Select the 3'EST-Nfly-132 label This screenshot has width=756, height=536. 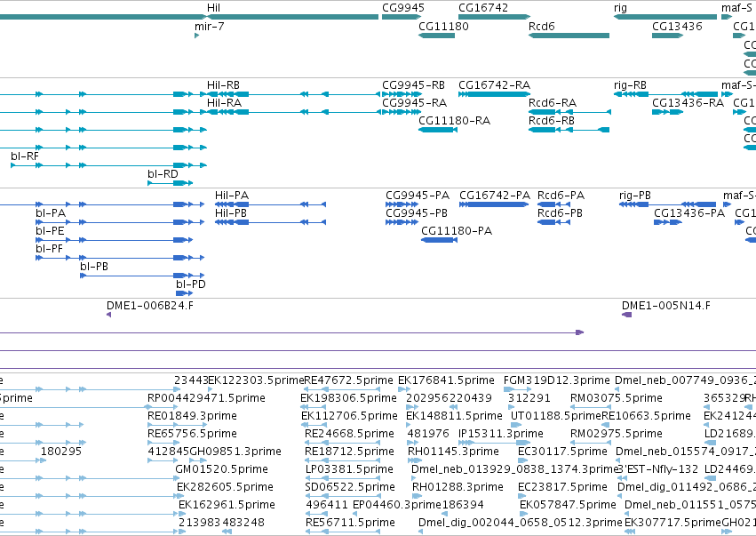pos(657,469)
